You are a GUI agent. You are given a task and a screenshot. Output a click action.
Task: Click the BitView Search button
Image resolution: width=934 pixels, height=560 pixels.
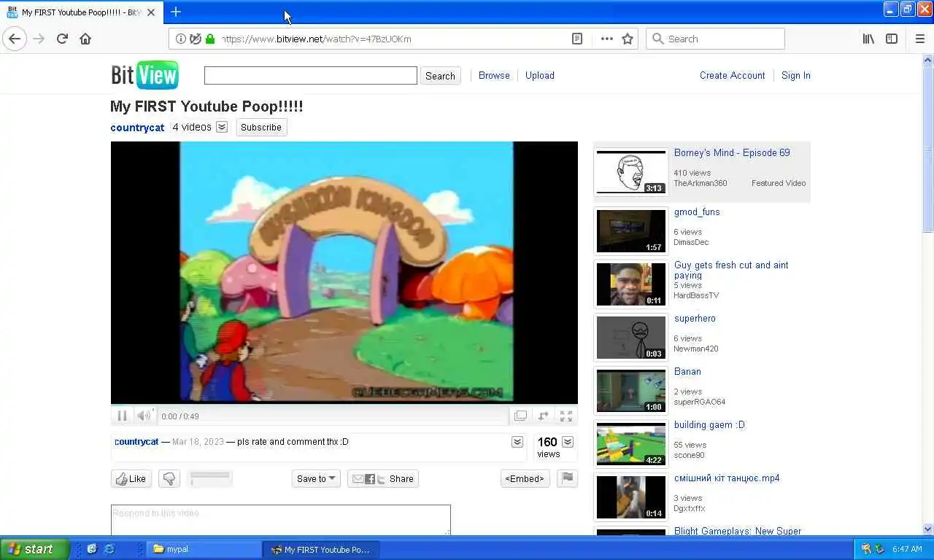[440, 76]
